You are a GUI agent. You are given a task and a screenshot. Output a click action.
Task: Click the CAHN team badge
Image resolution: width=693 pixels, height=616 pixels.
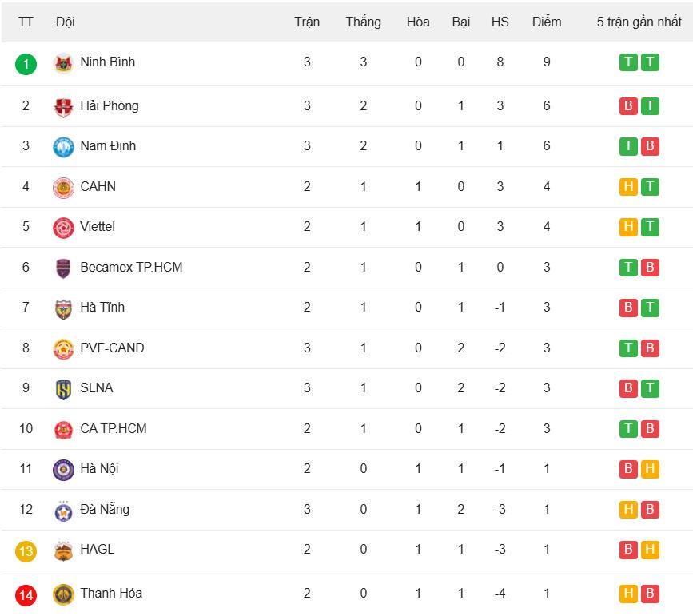tap(63, 188)
